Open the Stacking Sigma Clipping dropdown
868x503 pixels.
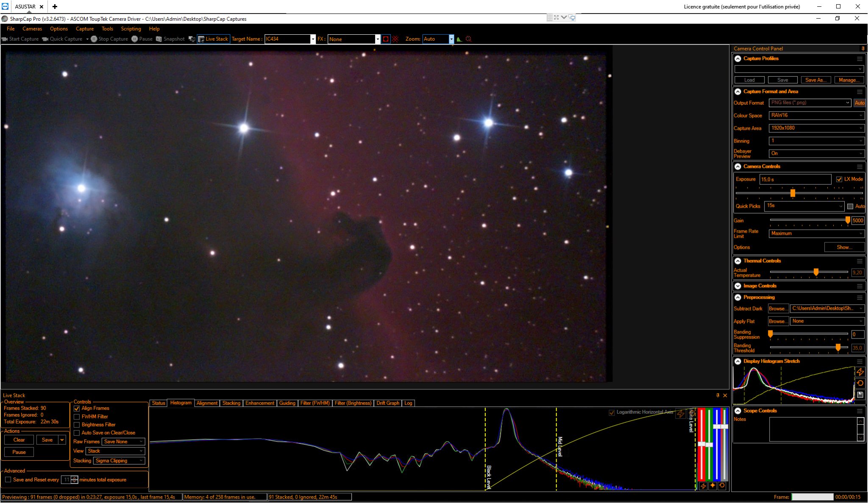(119, 461)
